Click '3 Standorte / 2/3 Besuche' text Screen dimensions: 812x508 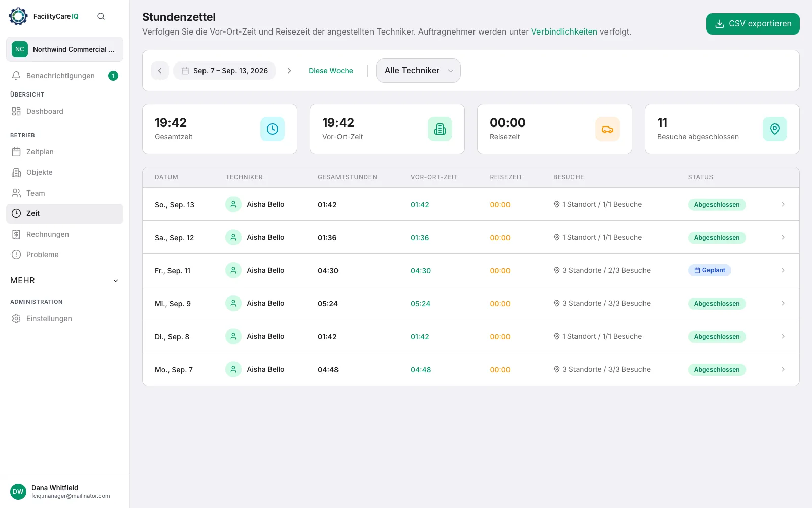(x=606, y=270)
